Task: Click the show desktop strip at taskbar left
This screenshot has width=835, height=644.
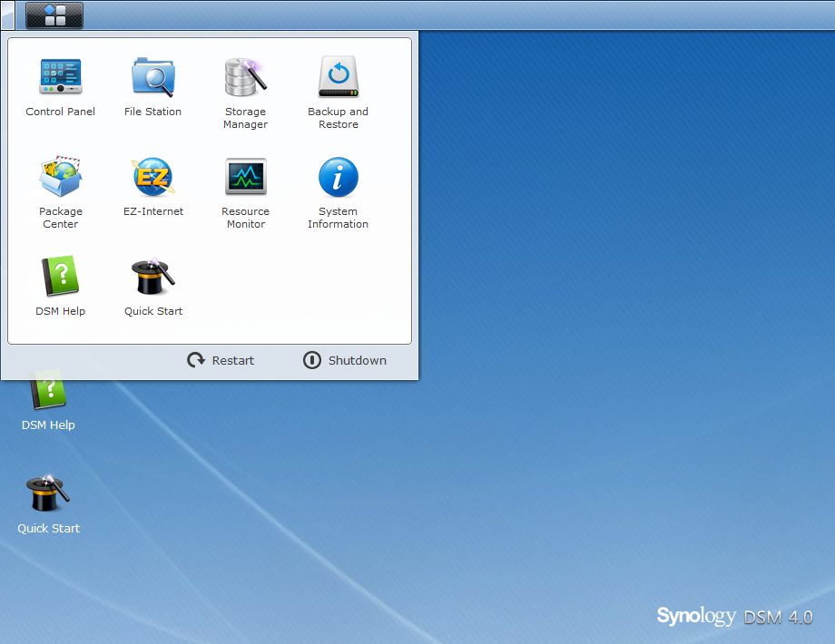Action: 7,15
